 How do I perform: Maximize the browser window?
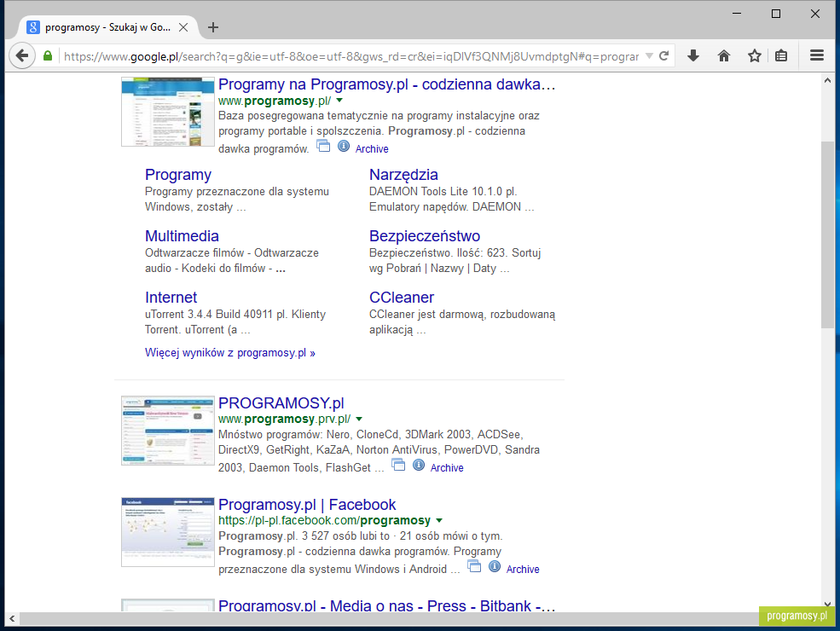(x=776, y=14)
